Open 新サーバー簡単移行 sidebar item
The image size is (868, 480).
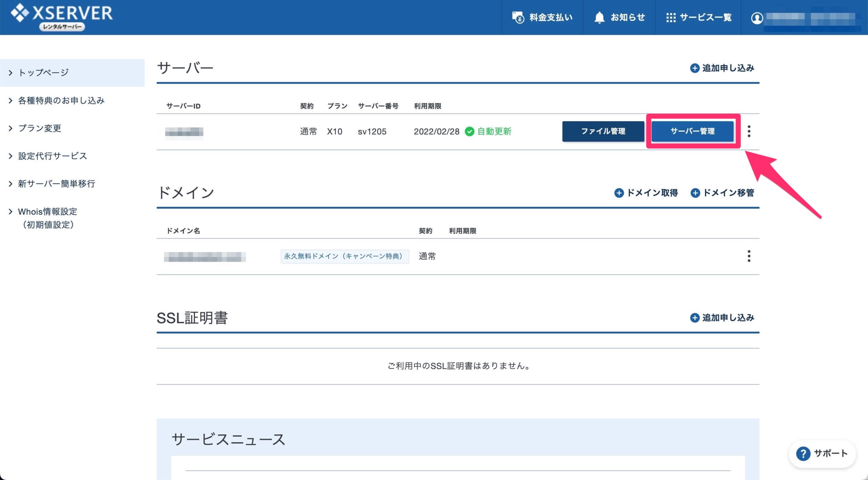(x=57, y=184)
